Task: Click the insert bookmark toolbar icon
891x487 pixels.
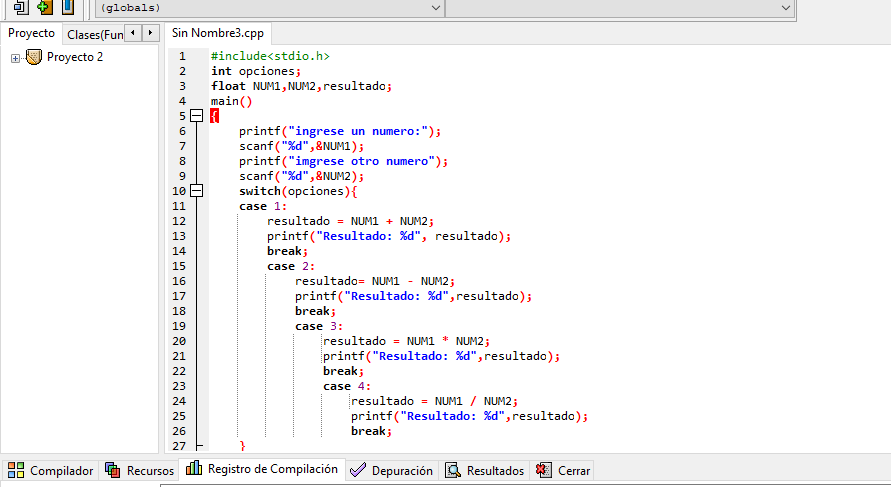Action: click(20, 7)
